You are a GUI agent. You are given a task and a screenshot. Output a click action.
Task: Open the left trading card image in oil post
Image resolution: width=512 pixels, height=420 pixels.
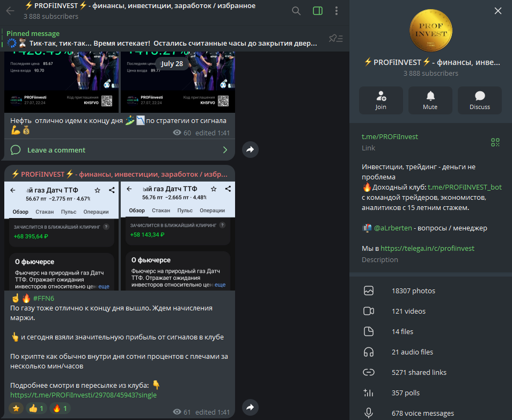tap(61, 82)
